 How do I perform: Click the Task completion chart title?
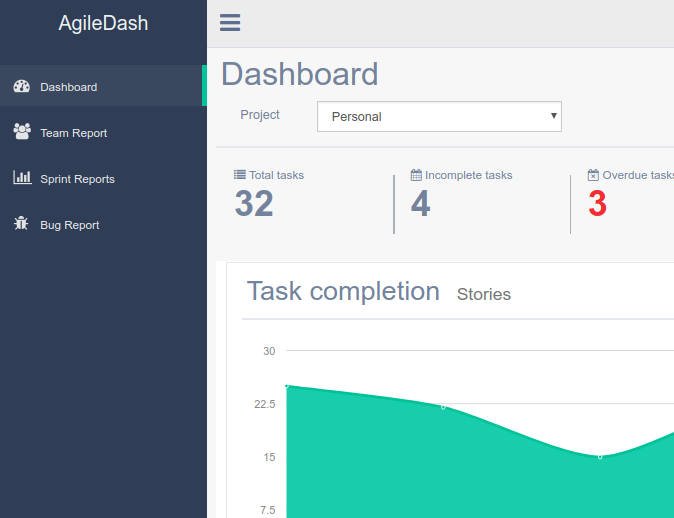point(343,291)
